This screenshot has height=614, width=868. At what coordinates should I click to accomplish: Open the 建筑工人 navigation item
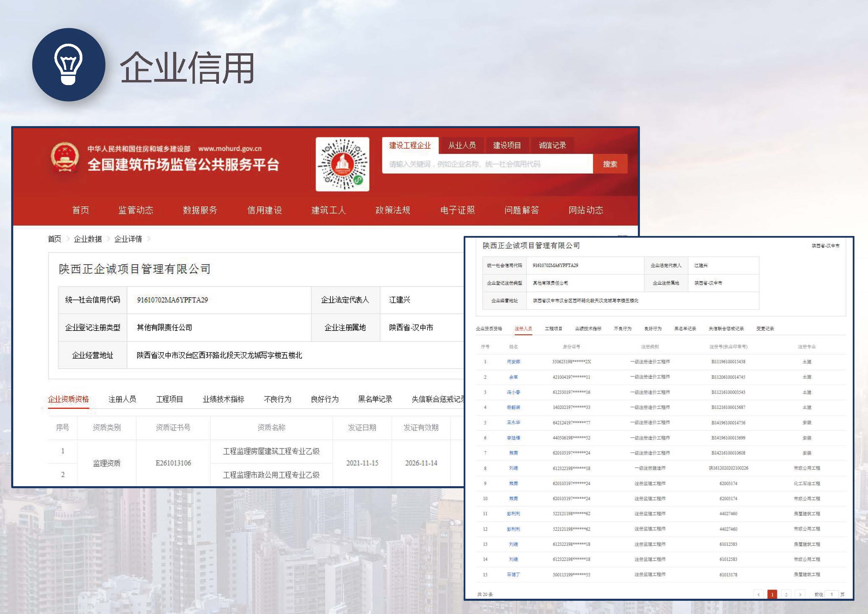[x=328, y=210]
